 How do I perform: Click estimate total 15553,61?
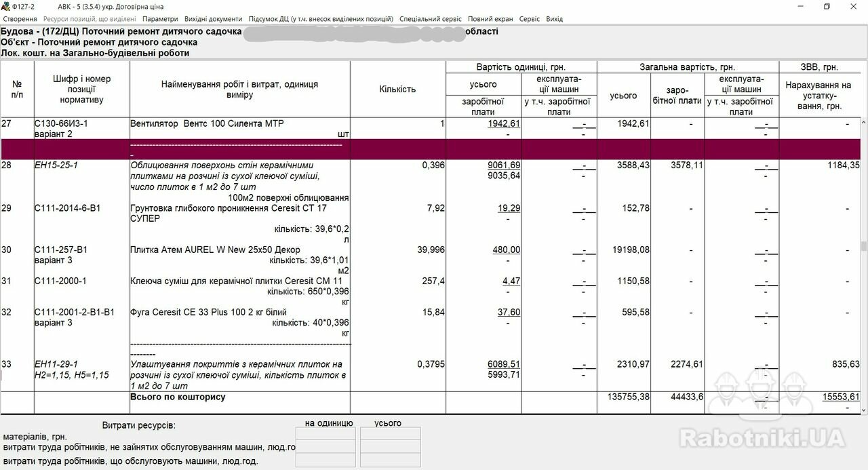[x=841, y=397]
